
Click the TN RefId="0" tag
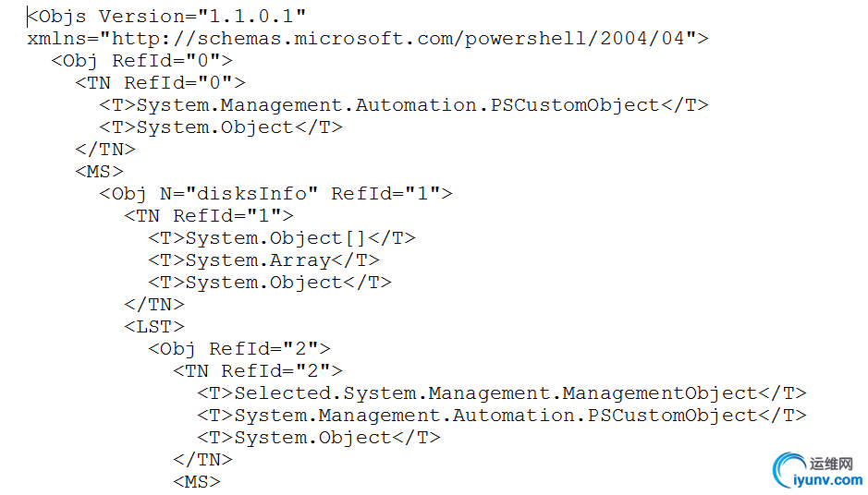[x=160, y=83]
